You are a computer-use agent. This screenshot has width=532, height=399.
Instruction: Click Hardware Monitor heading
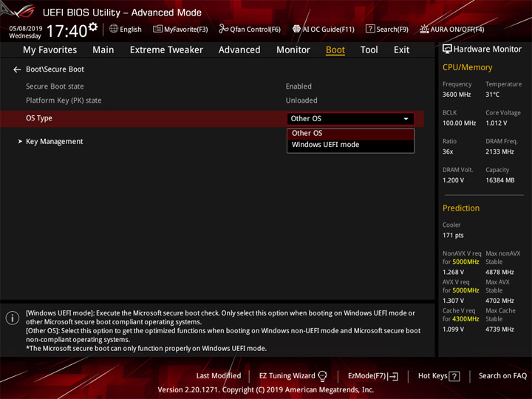[x=488, y=50]
